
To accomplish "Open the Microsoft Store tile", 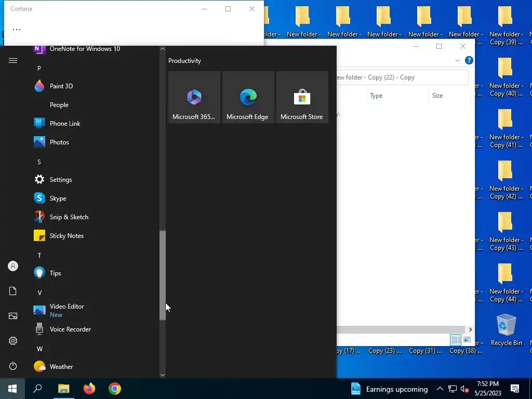I will [x=302, y=97].
